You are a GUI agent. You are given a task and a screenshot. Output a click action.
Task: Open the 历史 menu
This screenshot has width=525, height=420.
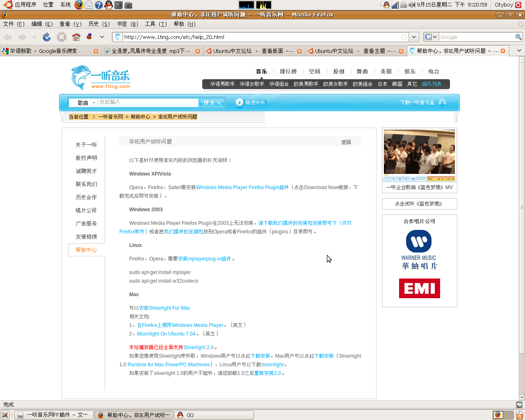[99, 24]
